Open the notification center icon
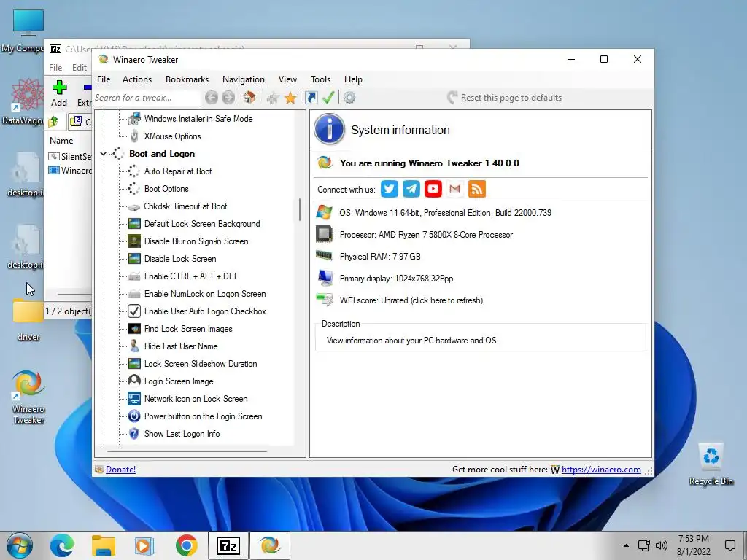The image size is (747, 560). (729, 545)
